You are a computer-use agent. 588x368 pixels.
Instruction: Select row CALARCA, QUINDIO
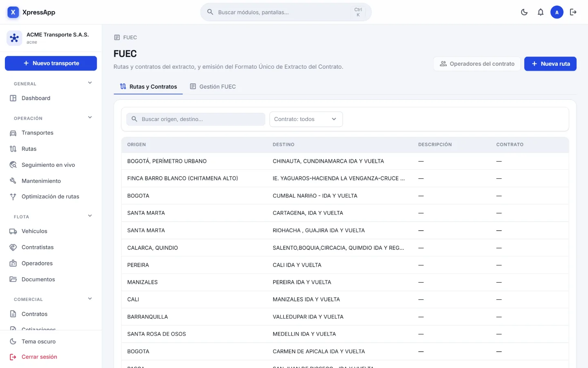[345, 248]
